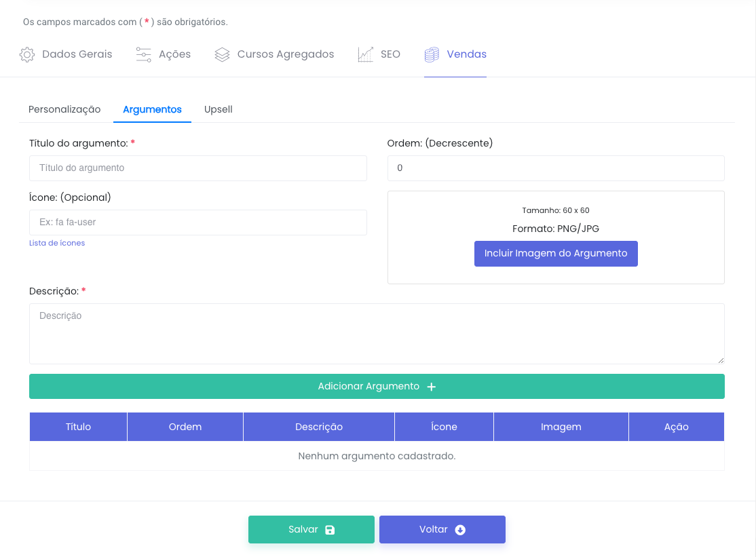Click the gear icon beside Dados Gerais
Screen dimensions: 756x557
coord(27,55)
